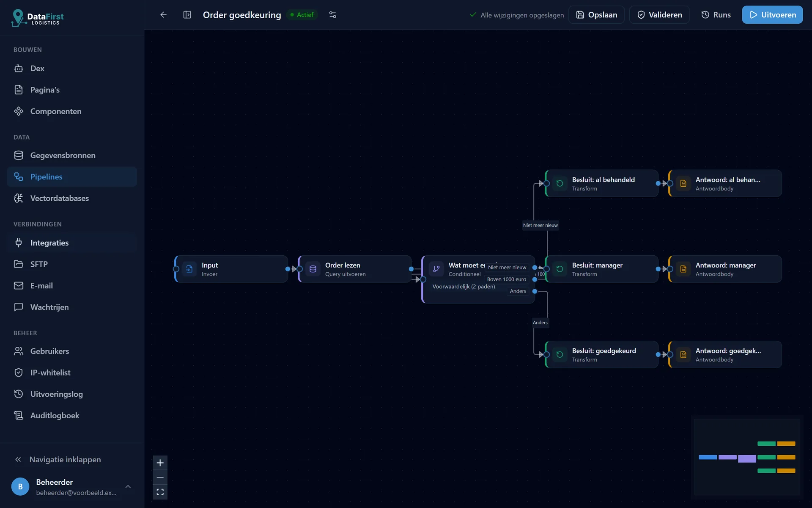Screen dimensions: 812x508
Task: Zoom out with the minus button
Action: click(160, 477)
